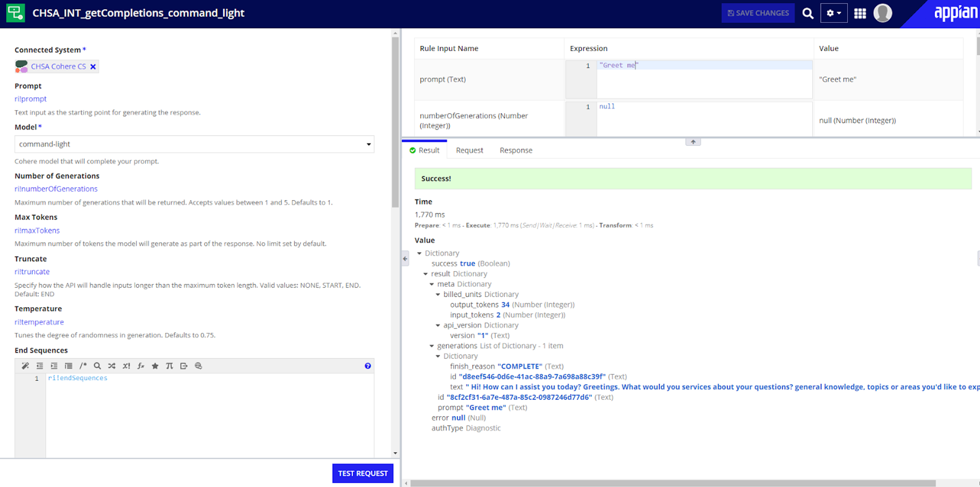Click the End Sequences expression editor
Image resolution: width=980 pixels, height=487 pixels.
click(x=210, y=415)
